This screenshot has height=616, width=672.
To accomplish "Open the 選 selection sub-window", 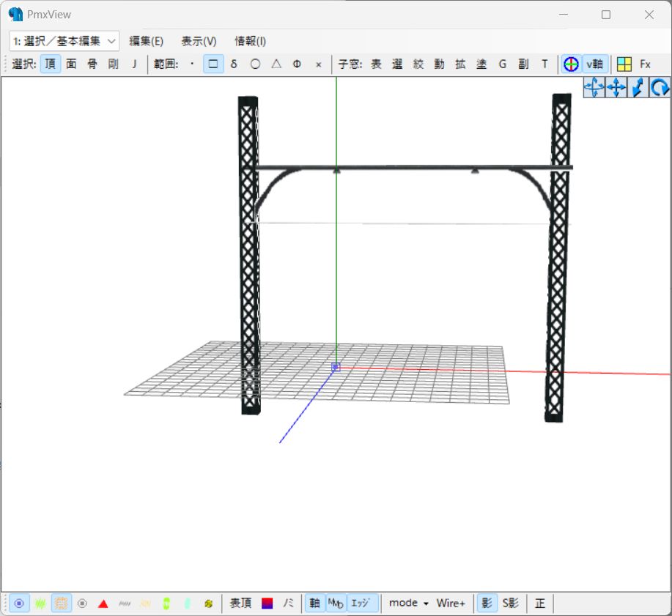I will tap(397, 64).
